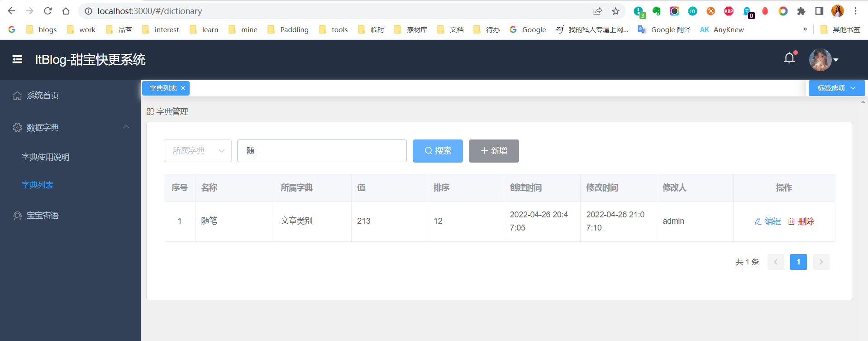Image resolution: width=868 pixels, height=341 pixels.
Task: Close the 字典列表 tab
Action: coord(183,88)
